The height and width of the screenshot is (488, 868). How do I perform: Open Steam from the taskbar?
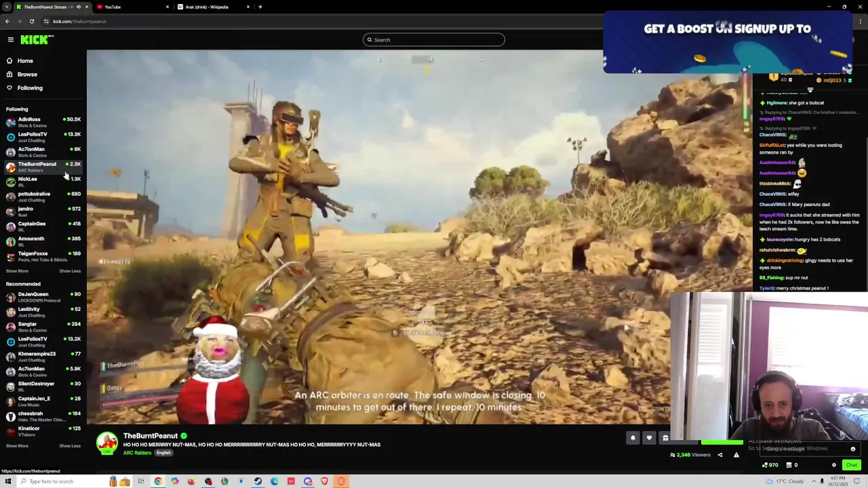[x=258, y=481]
